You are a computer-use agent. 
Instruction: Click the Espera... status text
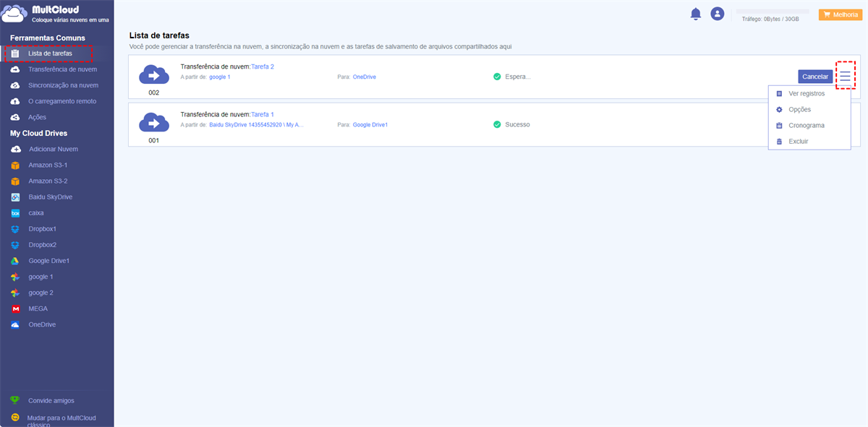(518, 77)
